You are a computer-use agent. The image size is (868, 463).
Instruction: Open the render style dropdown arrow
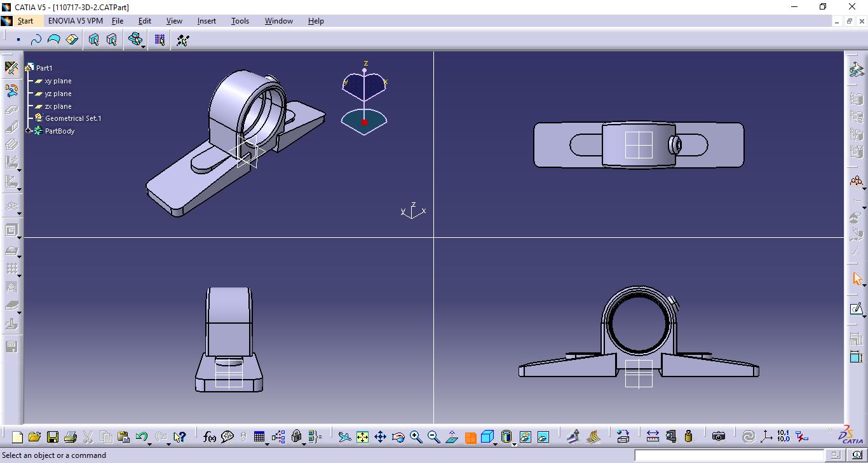pos(514,443)
